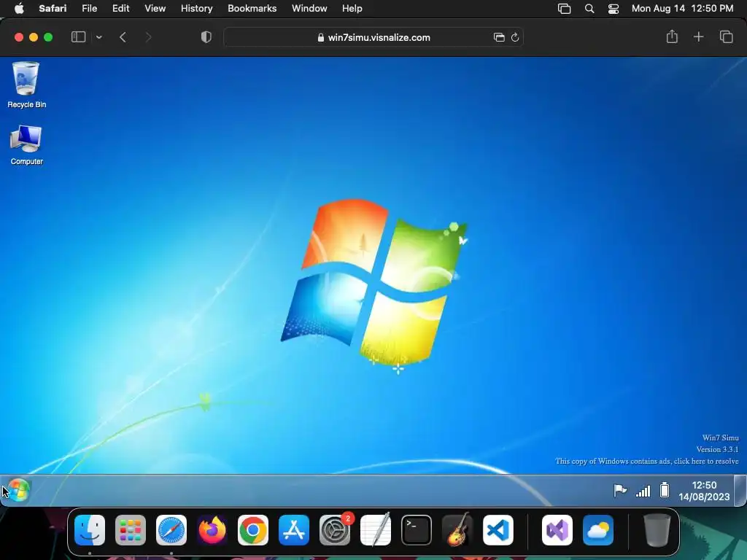Open the Safari menu
Screen dimensions: 747x560
(x=53, y=8)
